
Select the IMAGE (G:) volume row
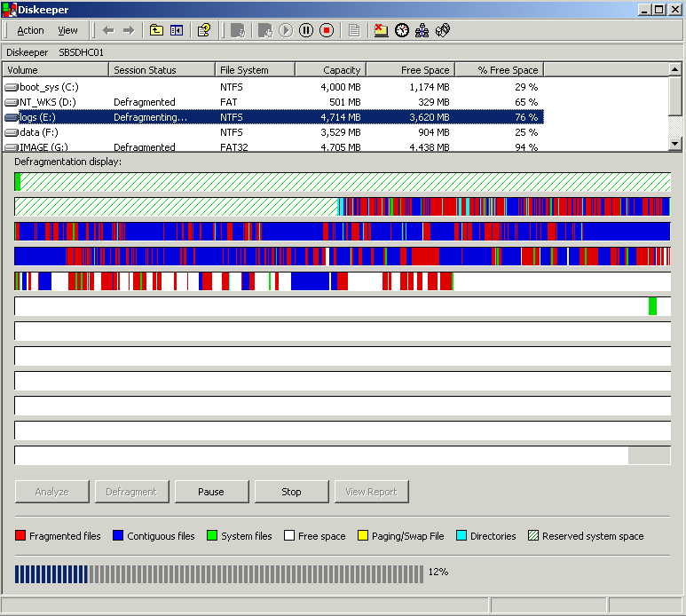[x=273, y=146]
